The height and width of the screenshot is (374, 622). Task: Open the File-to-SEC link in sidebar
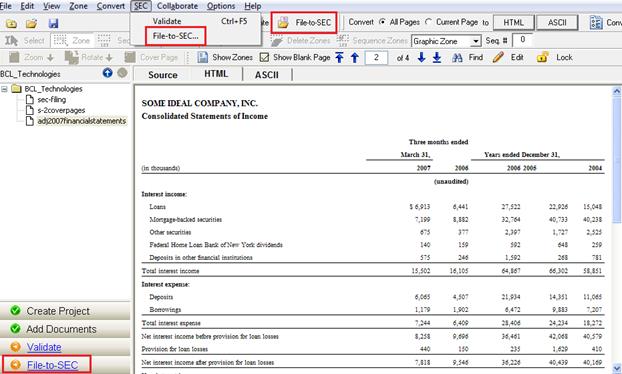(52, 365)
